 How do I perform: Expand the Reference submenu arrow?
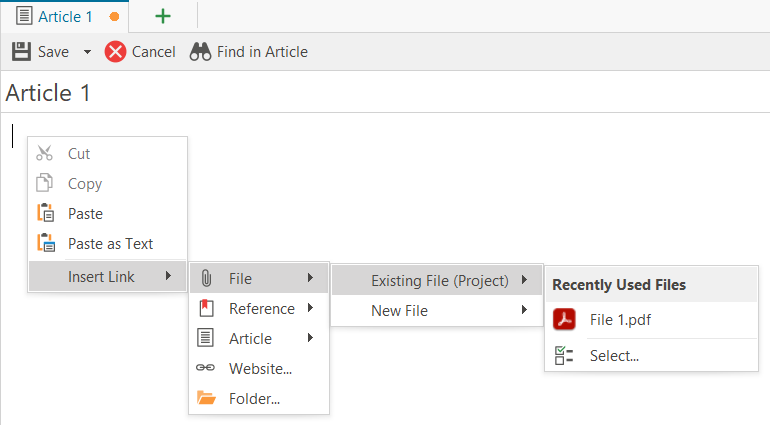tap(311, 308)
